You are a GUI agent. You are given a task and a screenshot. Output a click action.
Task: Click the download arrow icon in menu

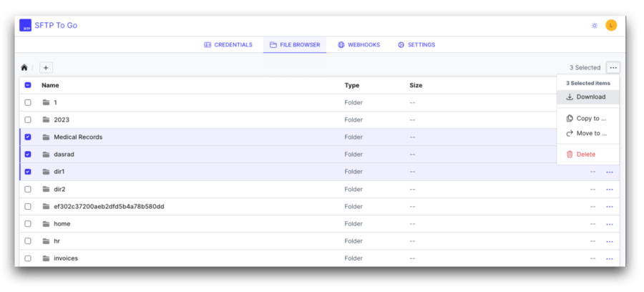coord(570,97)
